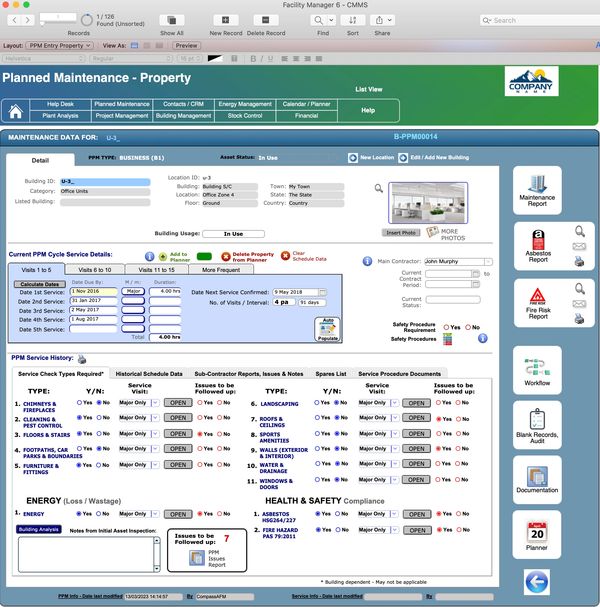Viewport: 600px width, 607px height.
Task: Click the blue back arrow button
Action: 536,581
